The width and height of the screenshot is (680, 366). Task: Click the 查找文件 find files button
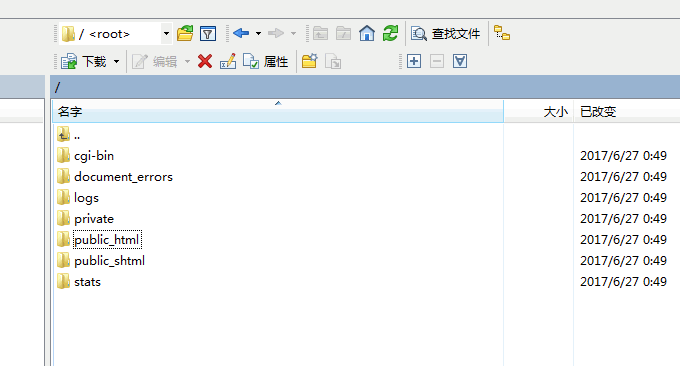click(x=446, y=33)
